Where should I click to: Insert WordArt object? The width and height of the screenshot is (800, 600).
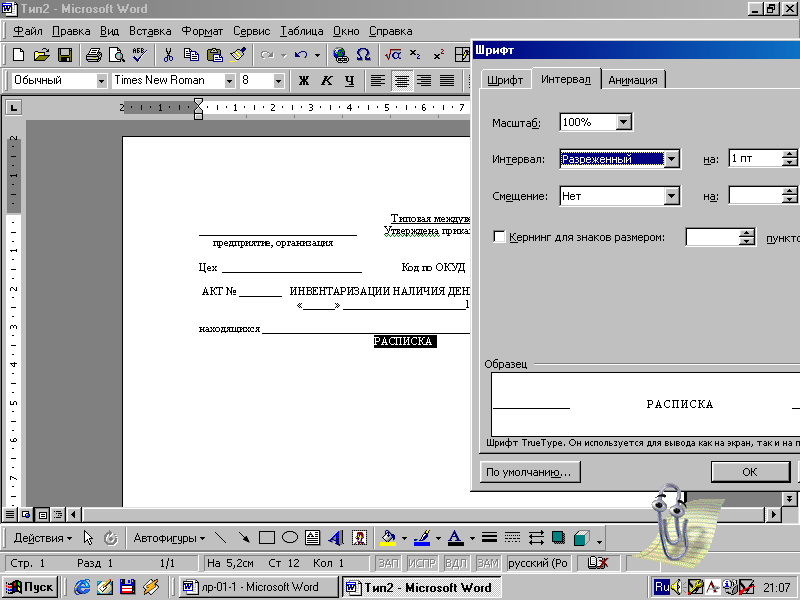pos(335,538)
